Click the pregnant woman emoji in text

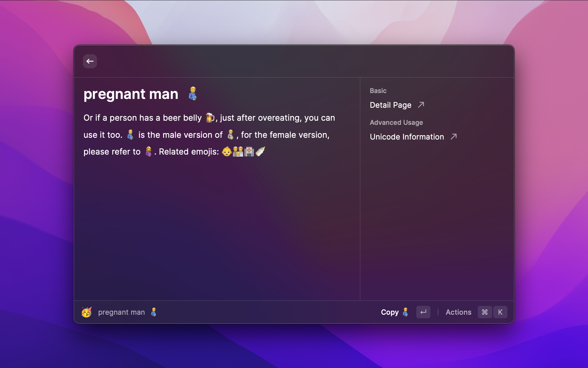148,152
